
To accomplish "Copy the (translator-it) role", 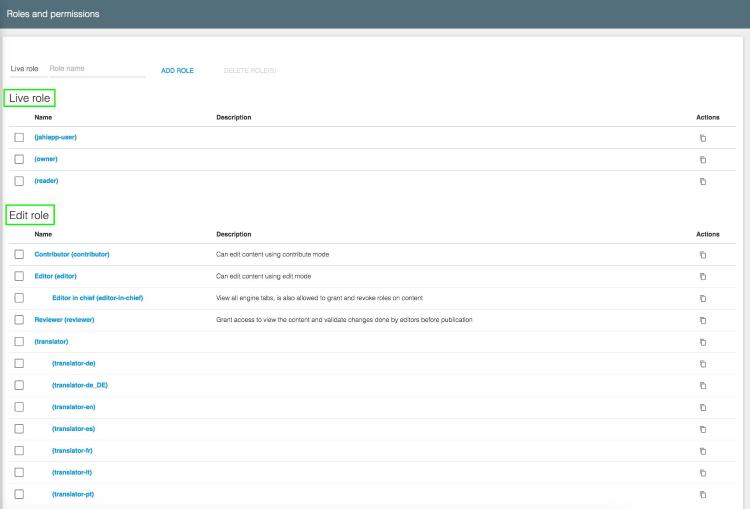I will tap(703, 473).
